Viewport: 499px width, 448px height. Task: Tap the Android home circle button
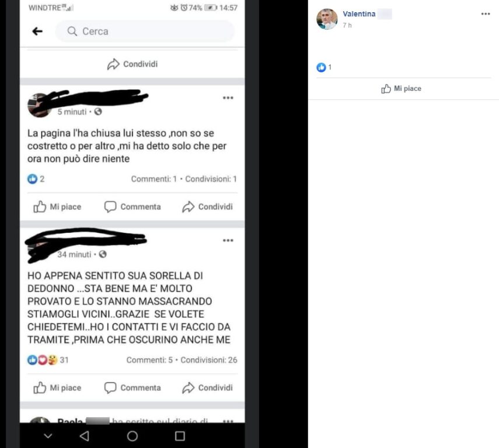132,436
